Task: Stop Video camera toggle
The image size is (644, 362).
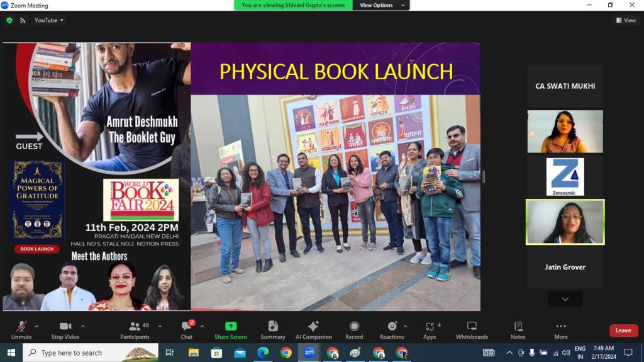Action: pyautogui.click(x=65, y=330)
